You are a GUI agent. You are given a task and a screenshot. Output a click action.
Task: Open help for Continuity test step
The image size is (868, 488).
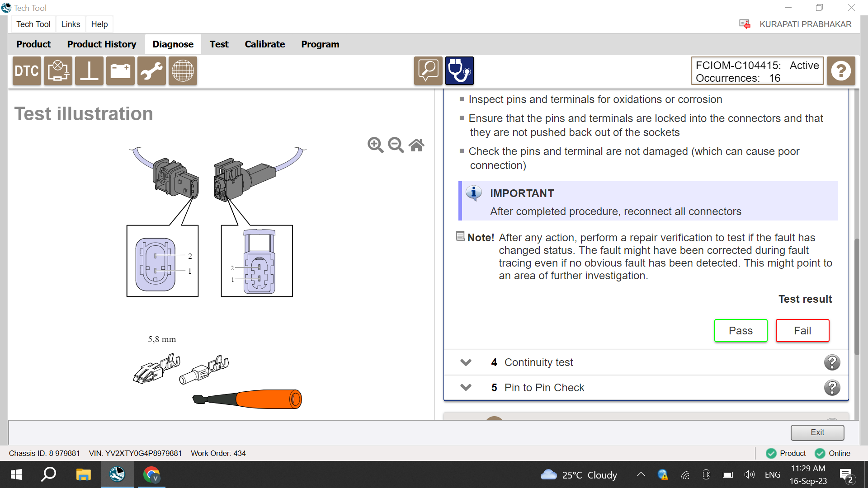(832, 362)
